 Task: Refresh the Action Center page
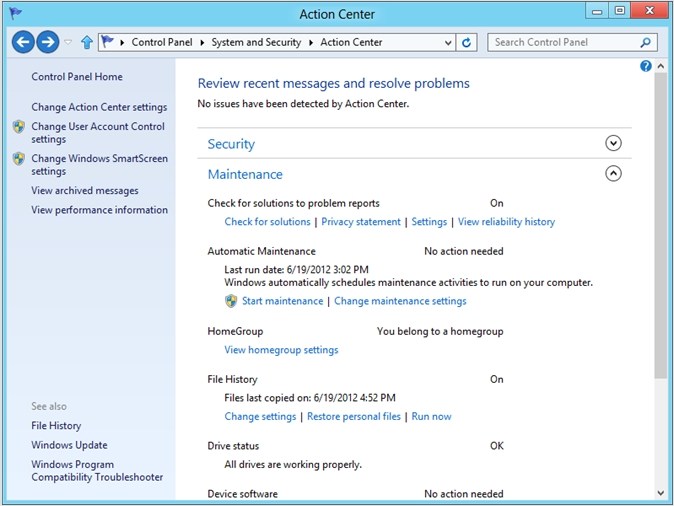pyautogui.click(x=466, y=42)
